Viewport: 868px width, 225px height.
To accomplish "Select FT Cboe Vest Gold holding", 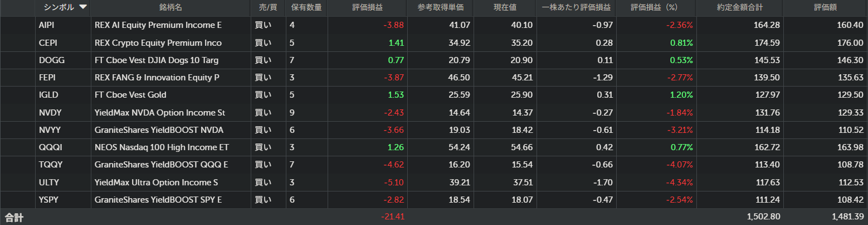I will [130, 95].
